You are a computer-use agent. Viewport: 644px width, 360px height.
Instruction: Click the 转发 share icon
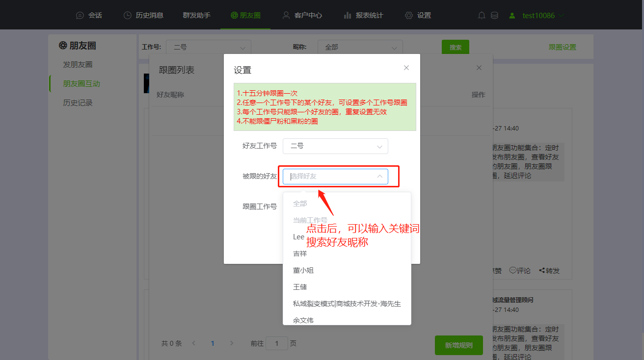tap(542, 270)
